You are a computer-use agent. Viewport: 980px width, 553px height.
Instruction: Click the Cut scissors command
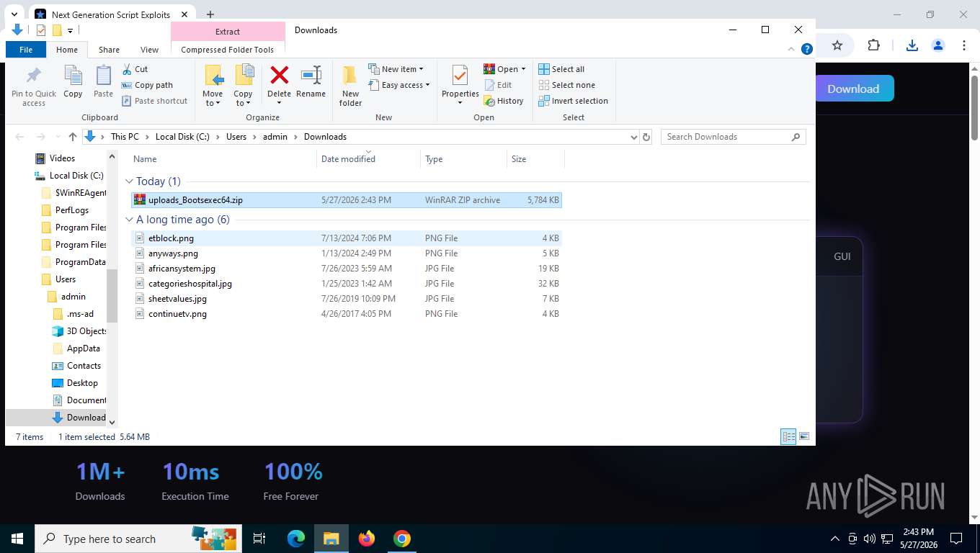point(135,69)
